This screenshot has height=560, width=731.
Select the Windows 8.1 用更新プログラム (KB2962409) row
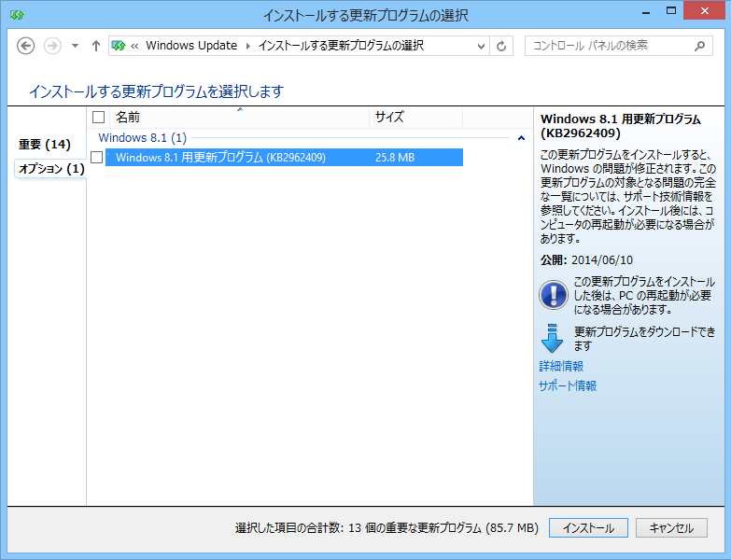(284, 158)
